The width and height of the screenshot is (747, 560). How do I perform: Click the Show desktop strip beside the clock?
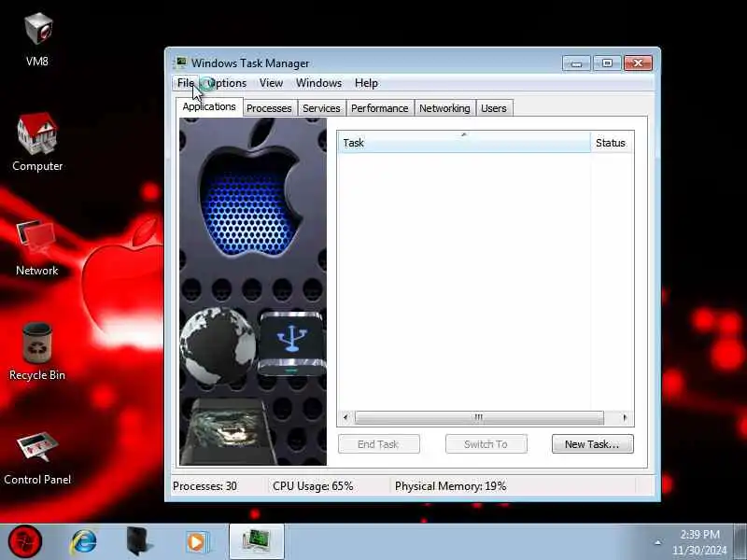[x=740, y=541]
